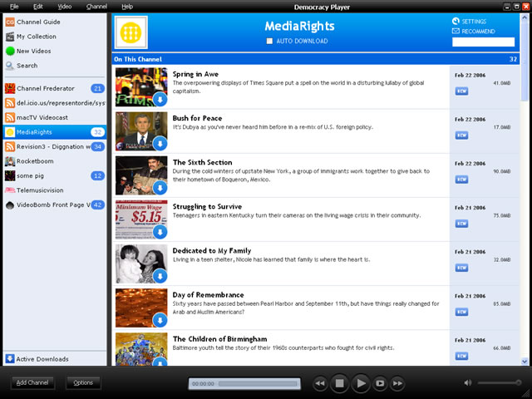Click the Recommend envelope icon
Viewport: 532px width, 399px height.
pos(456,32)
